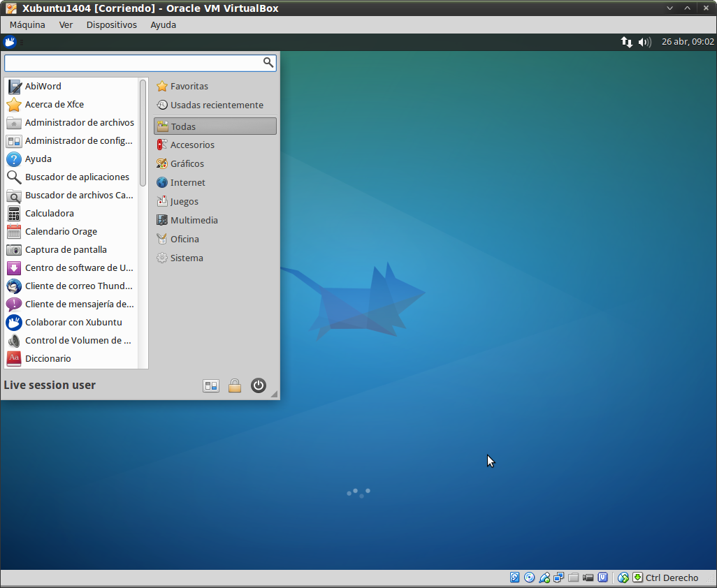Viewport: 717px width, 588px height.
Task: Open Calculadora application
Action: [49, 214]
